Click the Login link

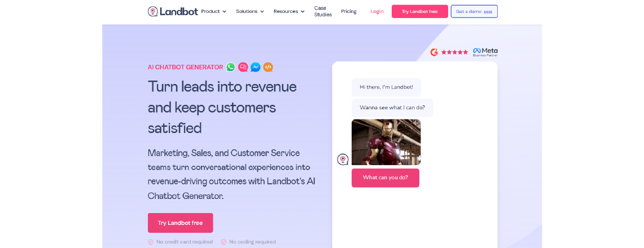click(x=376, y=11)
